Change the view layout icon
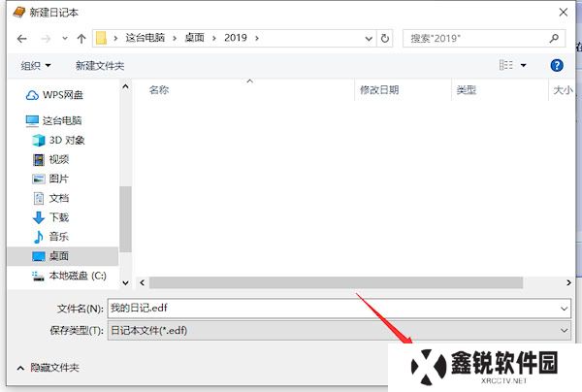Image resolution: width=582 pixels, height=392 pixels. point(506,65)
